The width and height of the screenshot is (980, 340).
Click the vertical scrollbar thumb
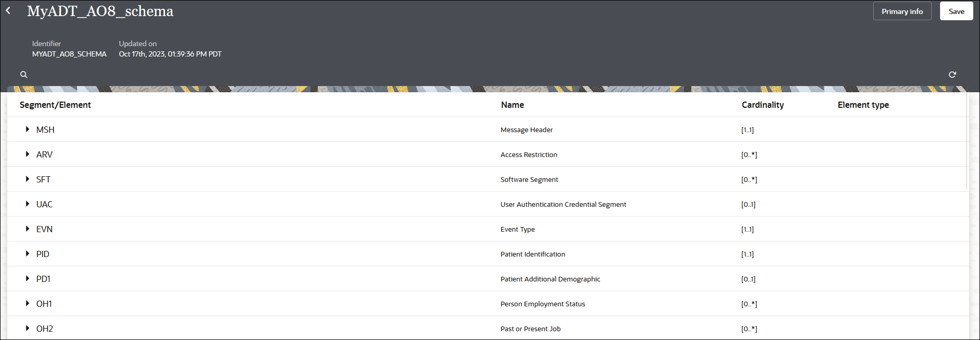pyautogui.click(x=968, y=141)
